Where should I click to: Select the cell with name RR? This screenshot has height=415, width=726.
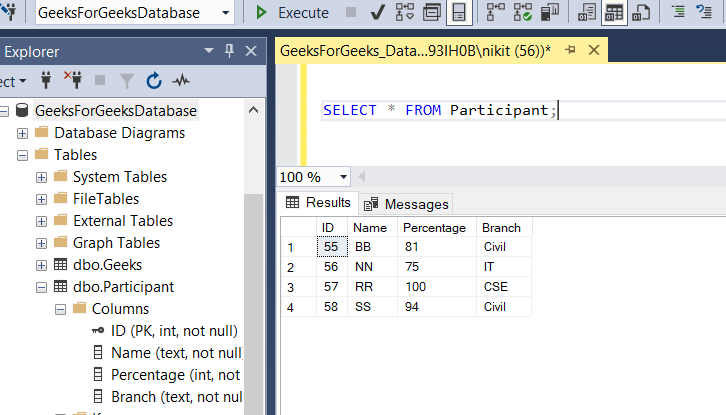click(372, 287)
